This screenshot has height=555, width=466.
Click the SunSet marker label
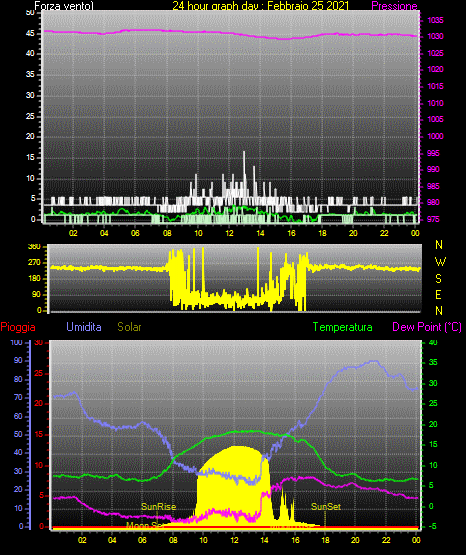pos(326,507)
